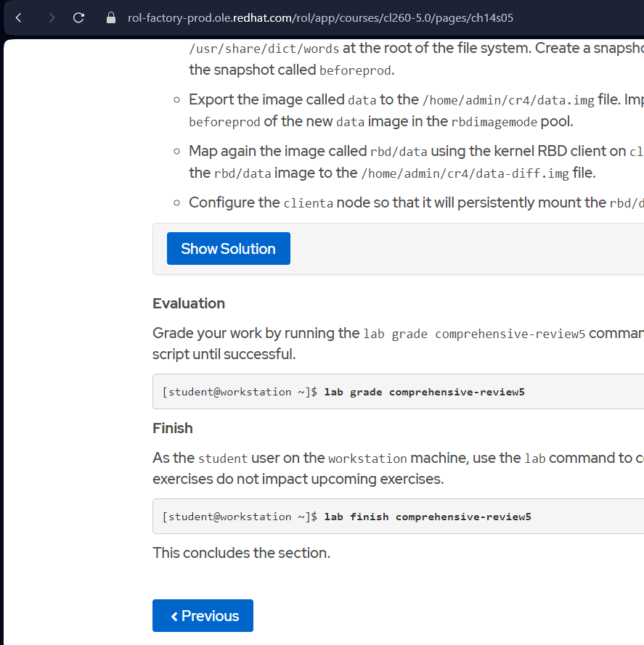
Task: Go to the Previous page
Action: coord(203,616)
